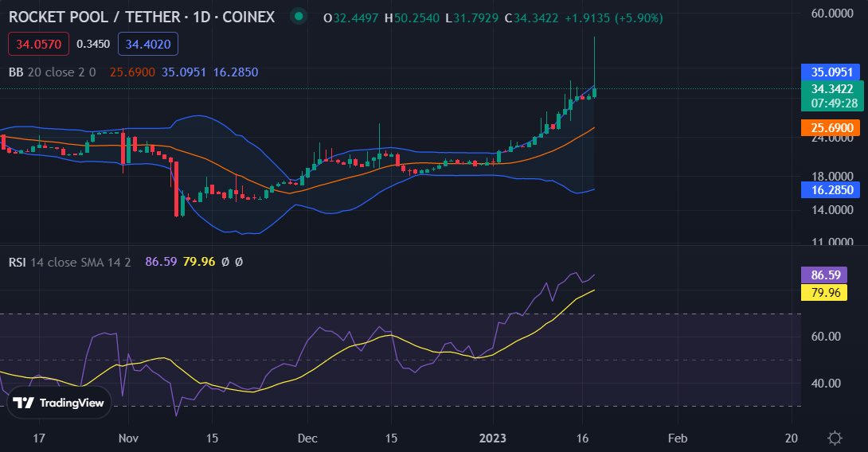Viewport: 868px width, 452px height.
Task: Open the chart settings gear icon
Action: (x=835, y=438)
